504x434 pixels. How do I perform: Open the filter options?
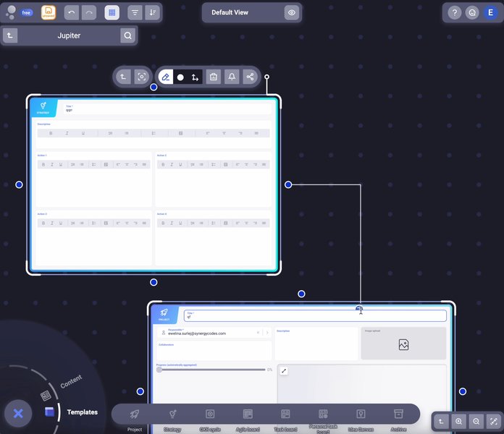[135, 12]
